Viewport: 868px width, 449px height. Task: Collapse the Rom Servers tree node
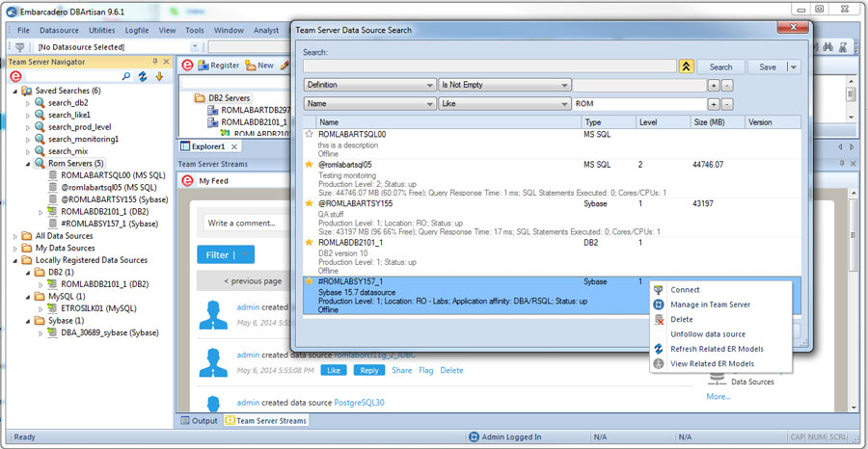click(x=28, y=164)
